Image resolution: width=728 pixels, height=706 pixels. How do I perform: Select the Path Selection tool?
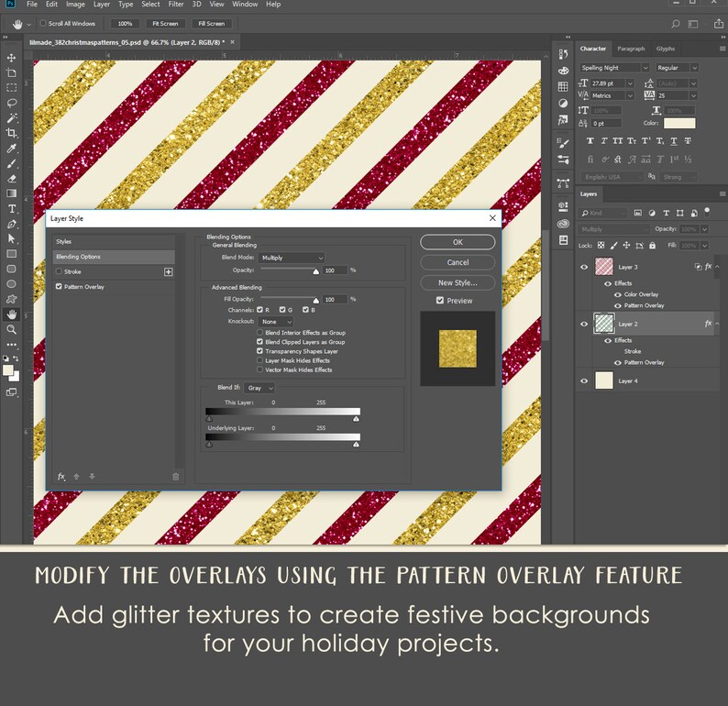(12, 239)
